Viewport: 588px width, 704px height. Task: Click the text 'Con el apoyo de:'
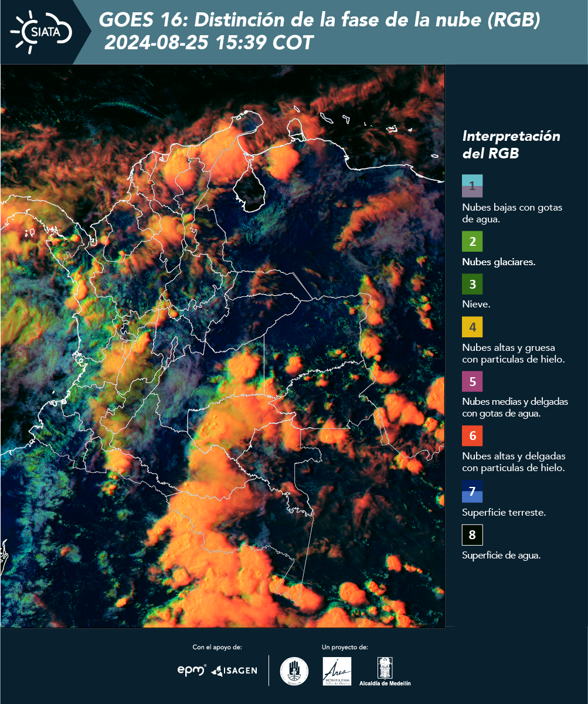[x=217, y=647]
